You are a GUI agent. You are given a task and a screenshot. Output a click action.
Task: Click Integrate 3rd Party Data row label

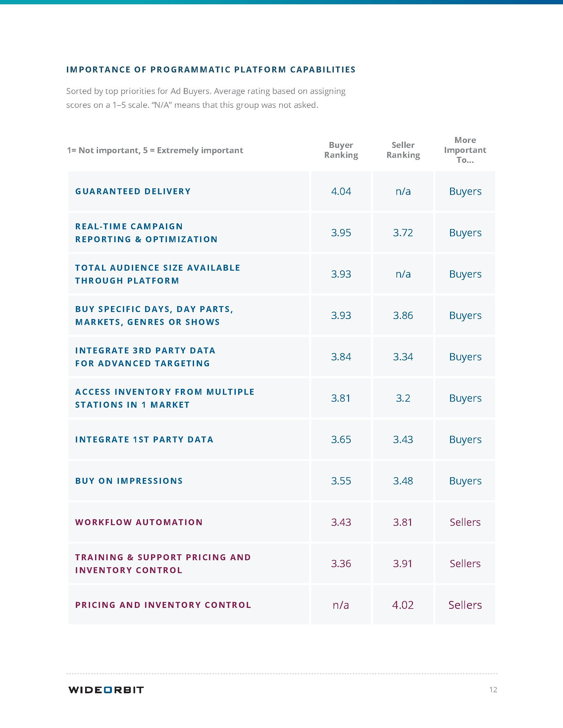coord(145,357)
